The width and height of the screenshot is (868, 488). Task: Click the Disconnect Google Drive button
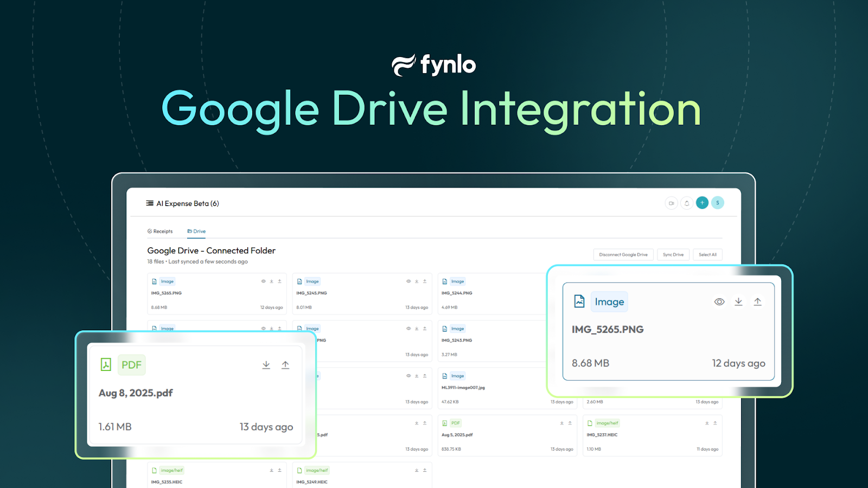pos(623,254)
